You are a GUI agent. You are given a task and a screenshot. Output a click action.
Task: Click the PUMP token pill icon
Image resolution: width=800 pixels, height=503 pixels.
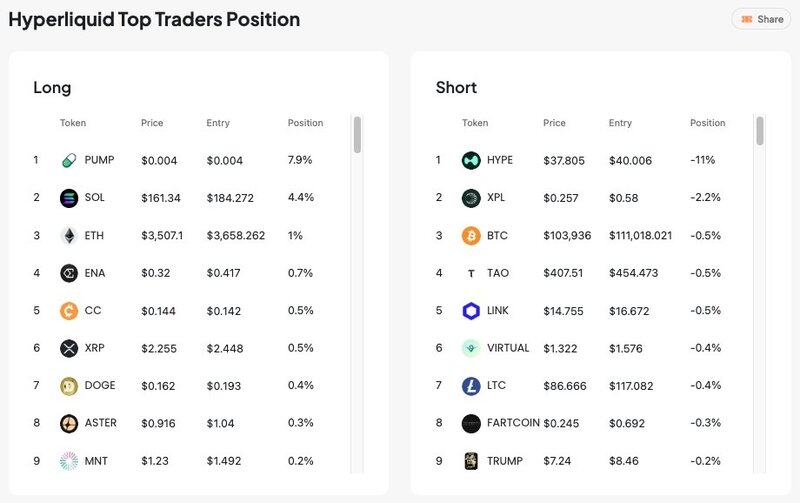click(x=69, y=160)
